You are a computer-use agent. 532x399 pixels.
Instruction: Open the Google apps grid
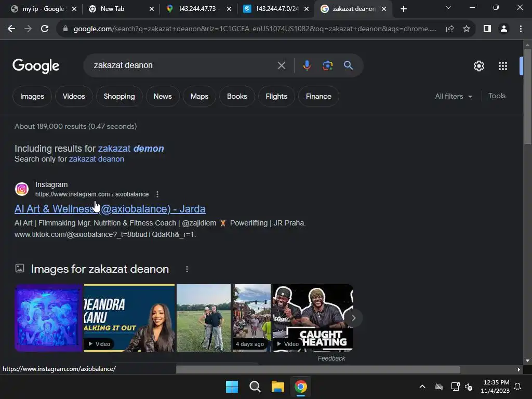[x=502, y=66]
